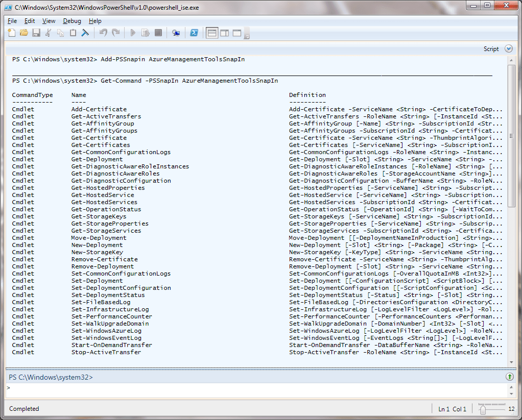
Task: Run selection toolbar icon
Action: pyautogui.click(x=146, y=33)
